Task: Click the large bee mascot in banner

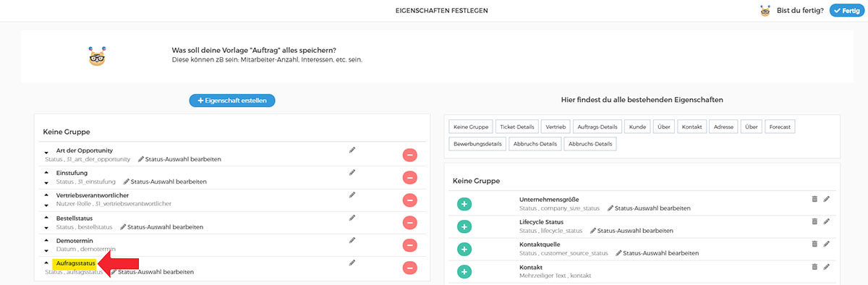Action: click(x=98, y=56)
